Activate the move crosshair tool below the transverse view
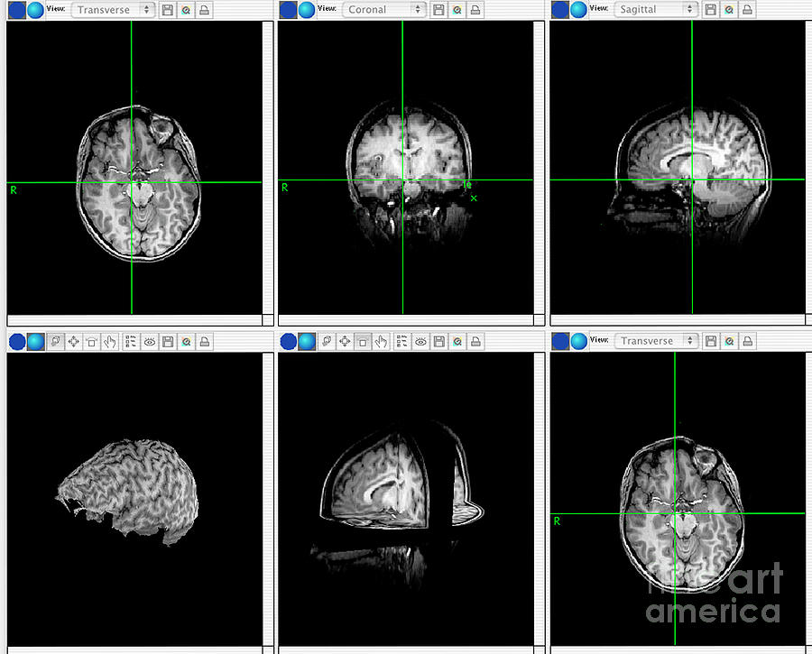 pos(73,341)
